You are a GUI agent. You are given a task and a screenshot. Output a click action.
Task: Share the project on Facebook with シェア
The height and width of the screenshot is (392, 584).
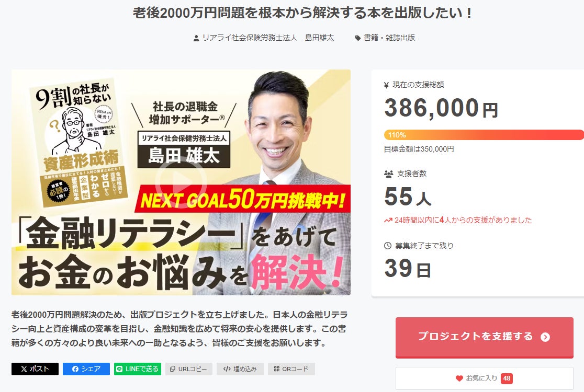click(86, 369)
